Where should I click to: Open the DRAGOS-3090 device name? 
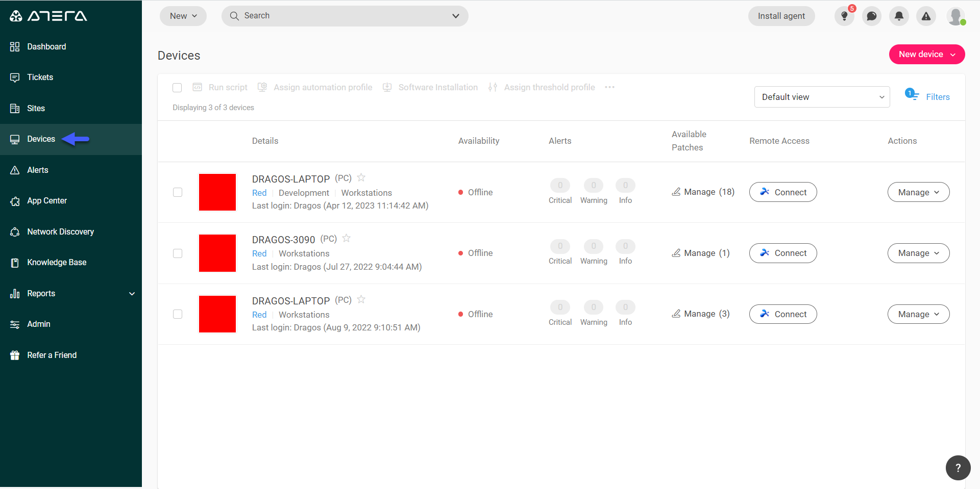(283, 240)
